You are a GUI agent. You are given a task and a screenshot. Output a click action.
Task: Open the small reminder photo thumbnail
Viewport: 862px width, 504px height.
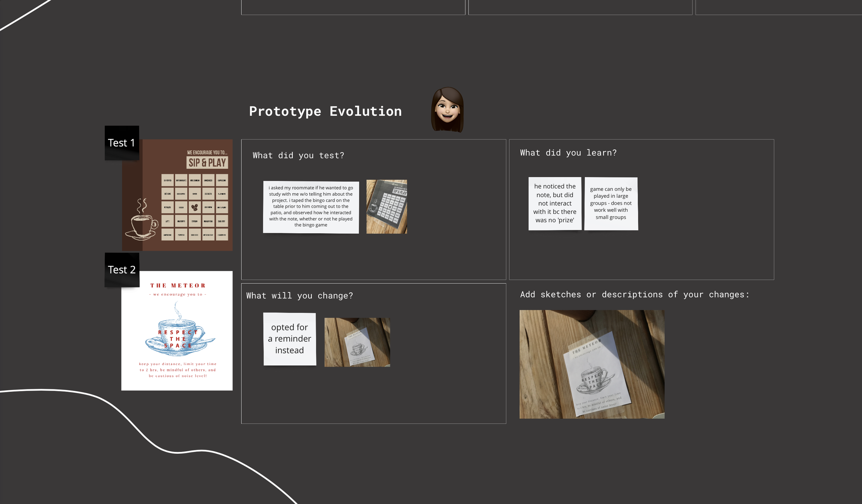357,342
